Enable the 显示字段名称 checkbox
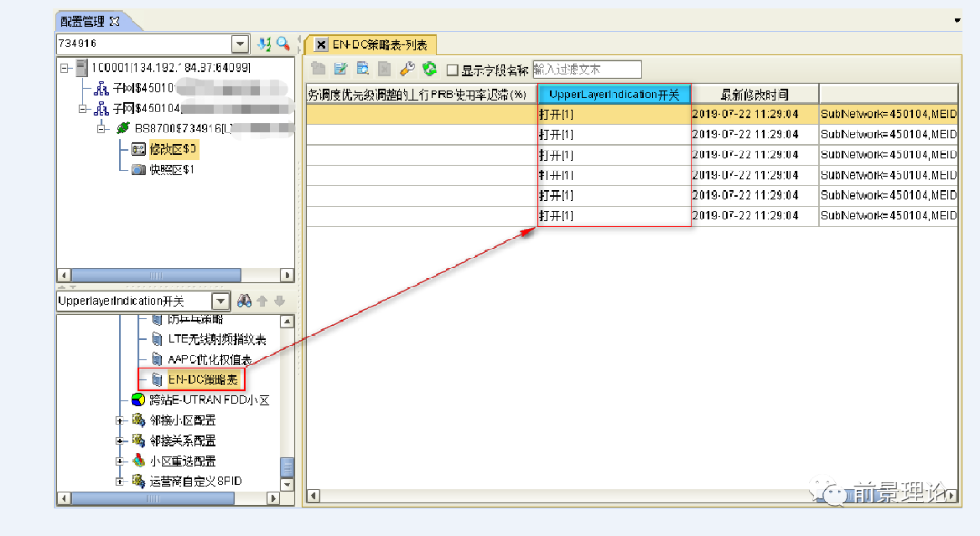This screenshot has width=980, height=536. coord(453,70)
